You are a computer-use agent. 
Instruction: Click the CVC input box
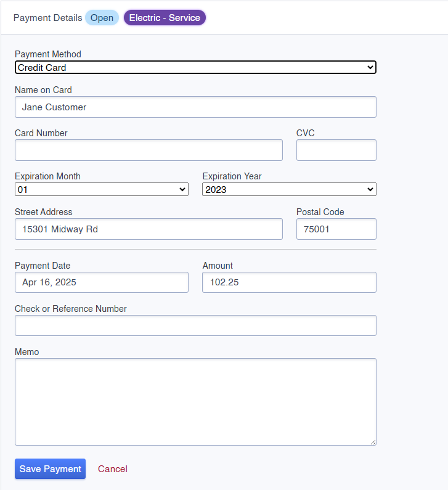tap(336, 150)
